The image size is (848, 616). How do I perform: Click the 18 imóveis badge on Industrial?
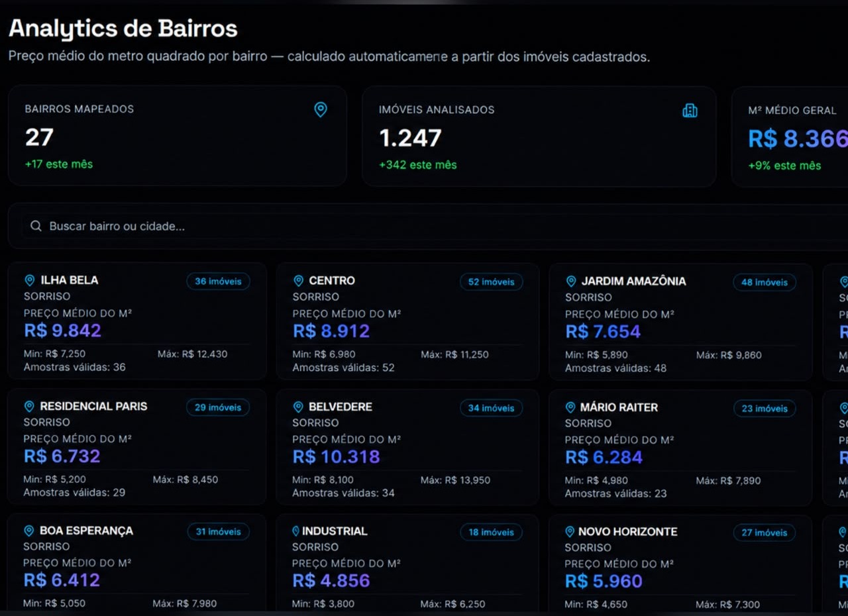click(491, 533)
